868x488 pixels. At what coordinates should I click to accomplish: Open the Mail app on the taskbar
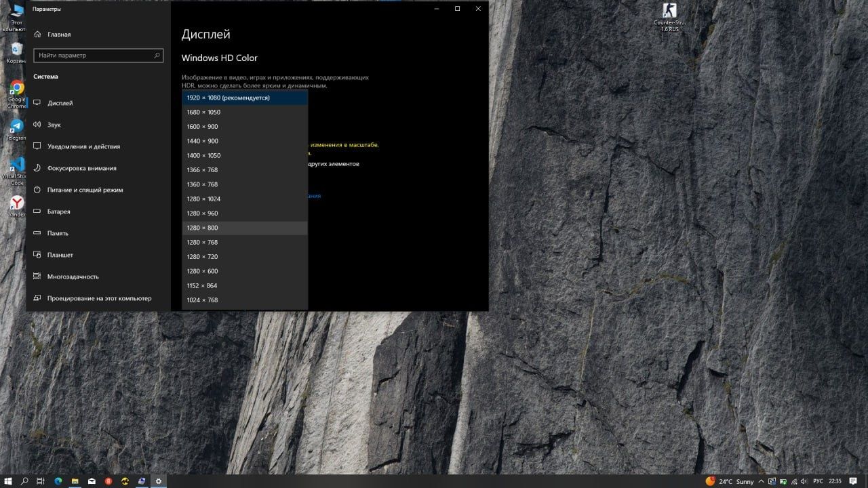(92, 481)
